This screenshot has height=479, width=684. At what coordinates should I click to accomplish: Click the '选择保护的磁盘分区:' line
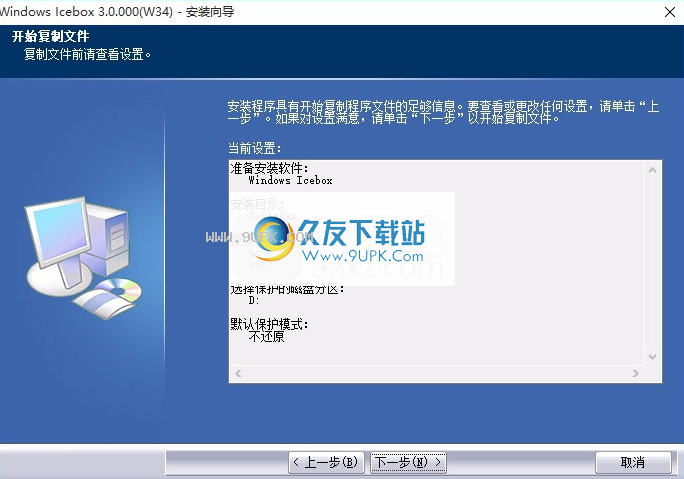[x=287, y=289]
